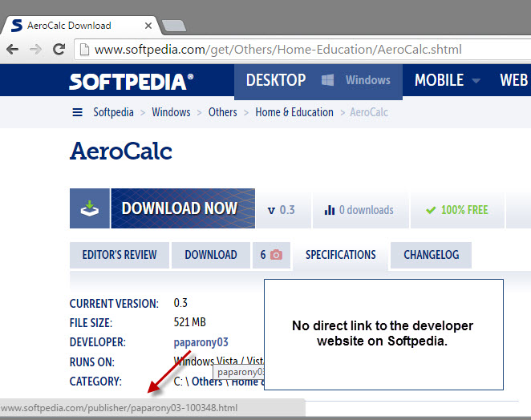Expand the MOBILE dropdown arrow
This screenshot has height=420, width=531.
(476, 81)
